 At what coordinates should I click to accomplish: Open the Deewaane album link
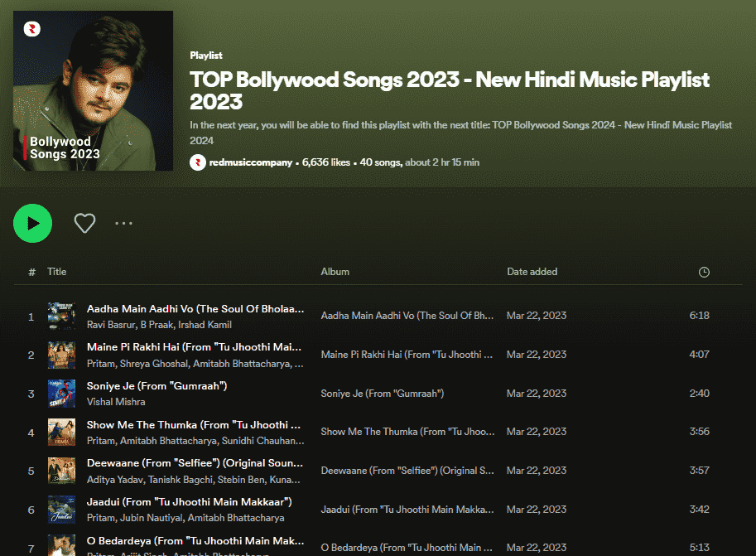coord(407,471)
